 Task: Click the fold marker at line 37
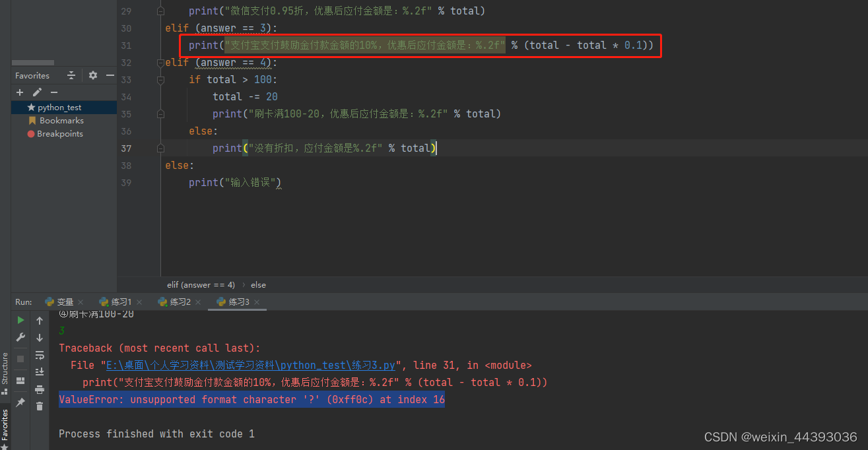[160, 148]
